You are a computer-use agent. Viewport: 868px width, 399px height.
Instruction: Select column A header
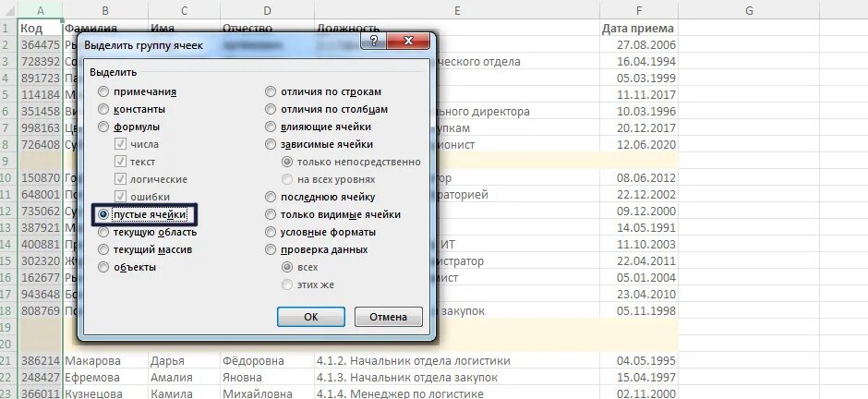tap(41, 10)
